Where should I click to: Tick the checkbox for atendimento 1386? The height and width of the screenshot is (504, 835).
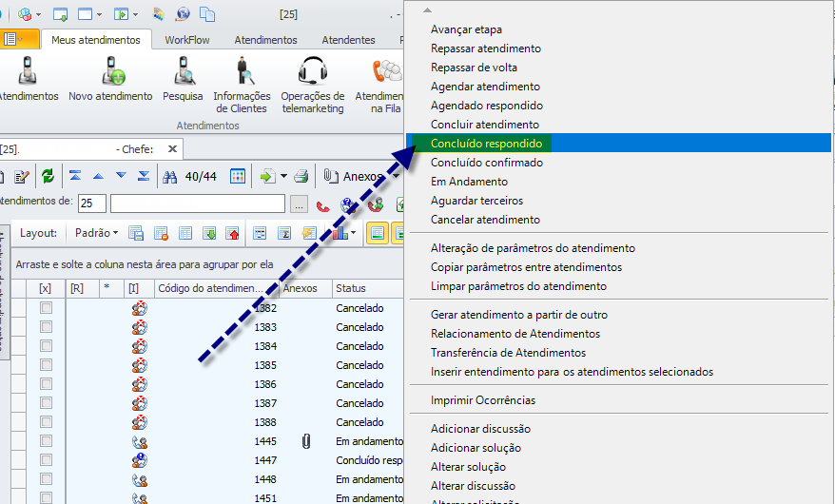click(x=47, y=384)
